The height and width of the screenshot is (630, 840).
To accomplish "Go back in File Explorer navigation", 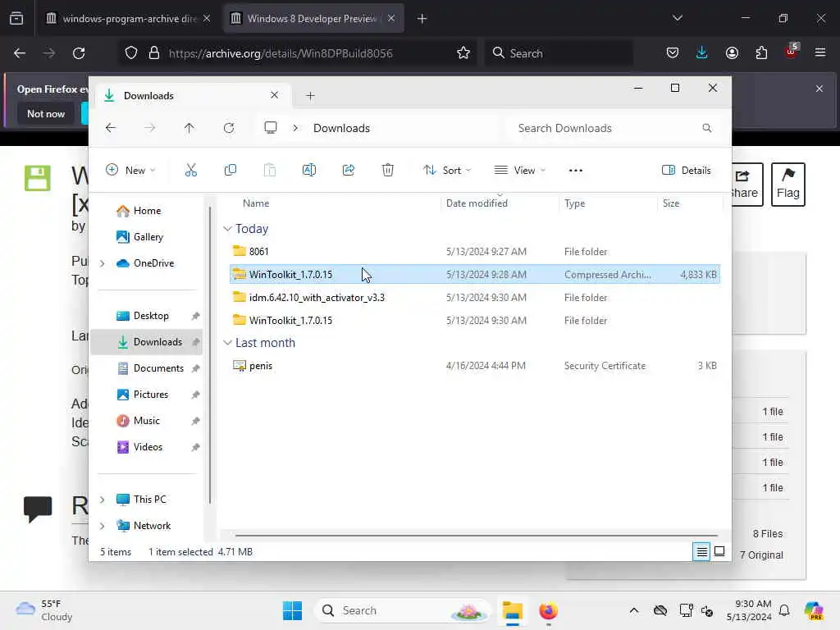I will pos(111,128).
